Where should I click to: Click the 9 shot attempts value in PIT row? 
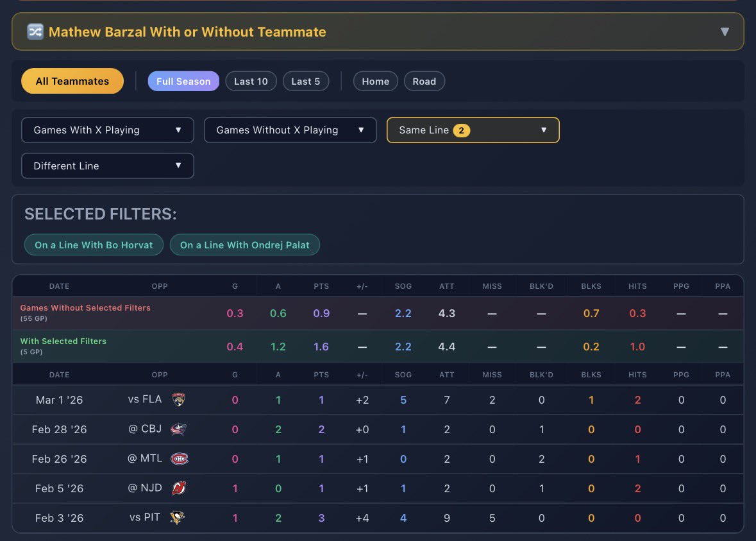point(446,518)
